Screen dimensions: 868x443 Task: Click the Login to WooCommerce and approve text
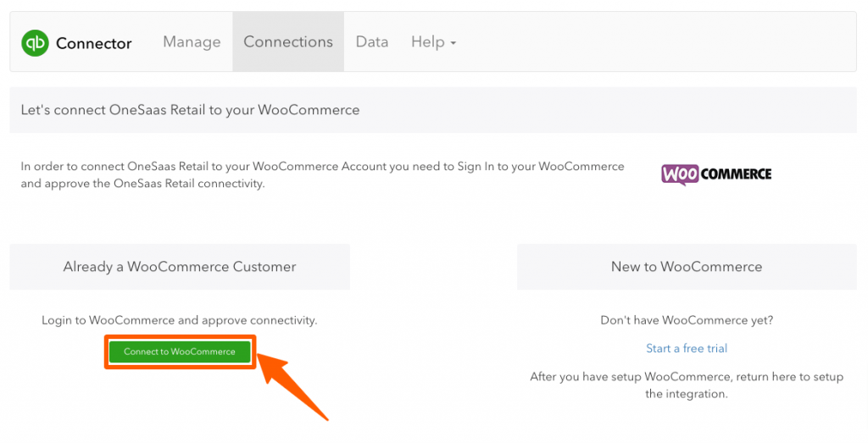click(x=180, y=320)
